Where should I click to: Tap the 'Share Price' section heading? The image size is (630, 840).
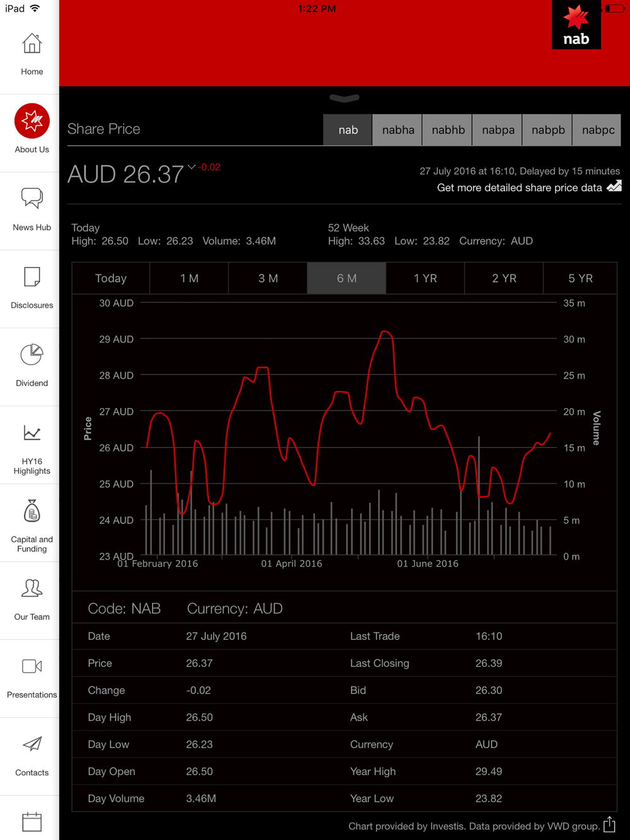(x=104, y=129)
